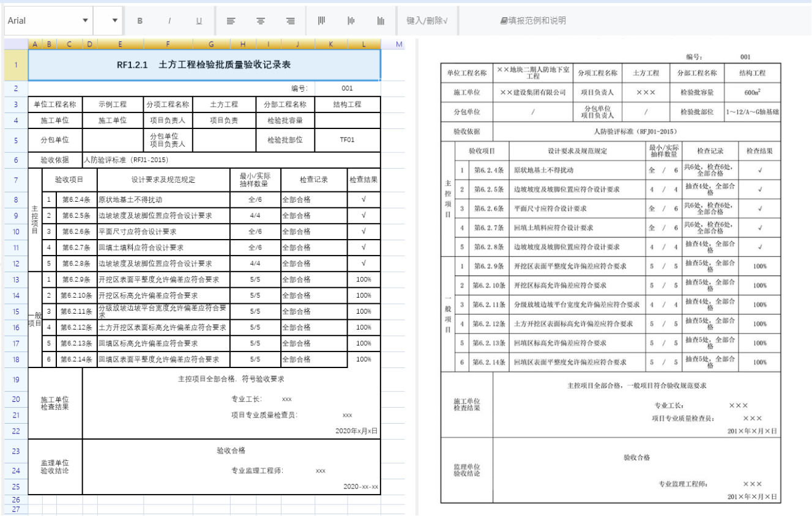This screenshot has height=516, width=812.
Task: Click 1～12/A～G轴基础 in example form
Action: click(751, 112)
